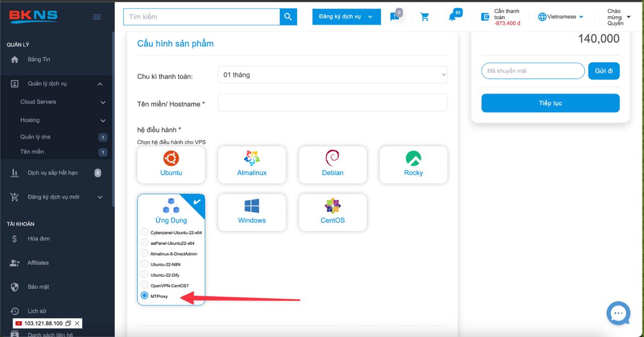The height and width of the screenshot is (337, 644).
Task: Open the live chat bubble
Action: [x=618, y=313]
